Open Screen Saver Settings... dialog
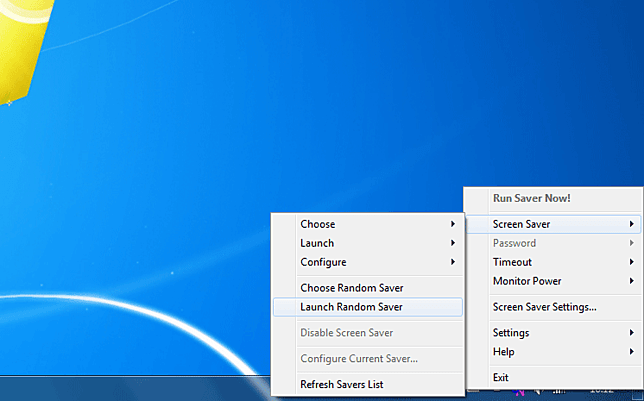 point(554,307)
